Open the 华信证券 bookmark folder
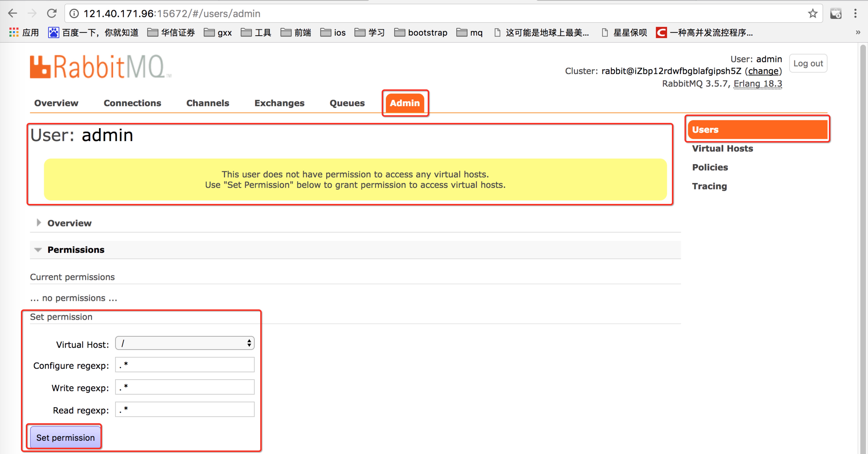868x454 pixels. click(x=171, y=33)
